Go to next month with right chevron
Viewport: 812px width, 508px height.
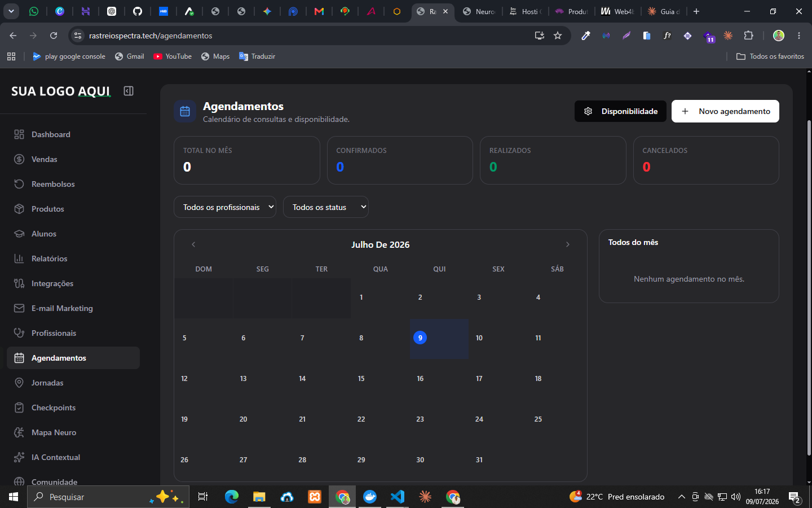click(568, 244)
